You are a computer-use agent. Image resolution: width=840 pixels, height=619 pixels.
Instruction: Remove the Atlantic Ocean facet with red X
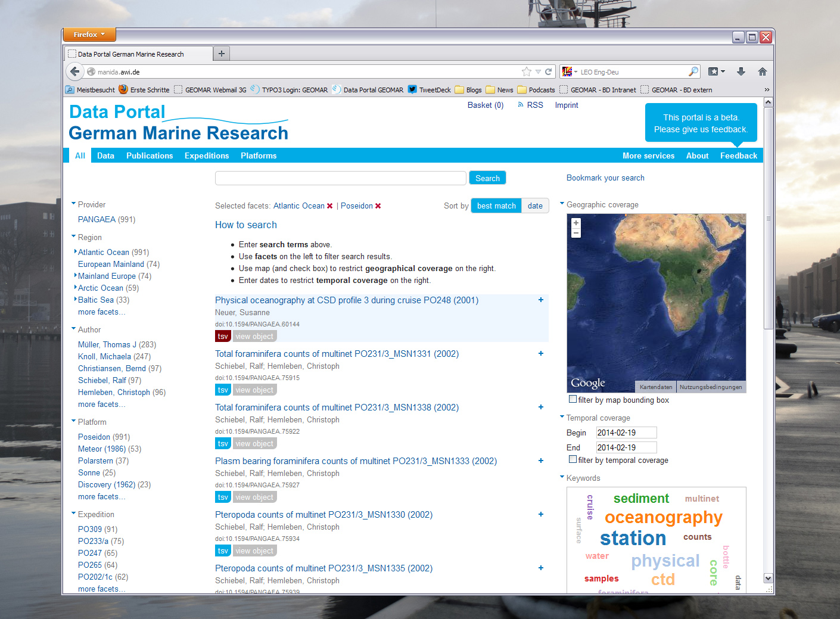[329, 206]
